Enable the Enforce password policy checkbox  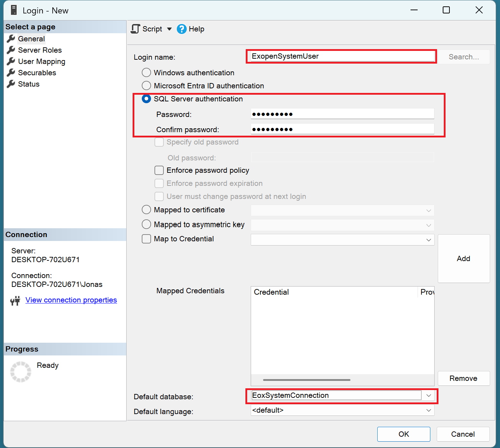tap(159, 171)
